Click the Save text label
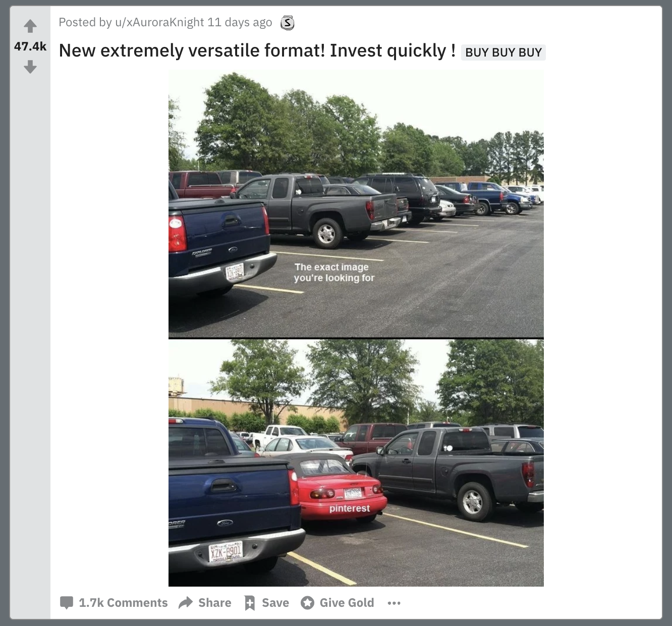This screenshot has width=672, height=626. (275, 603)
